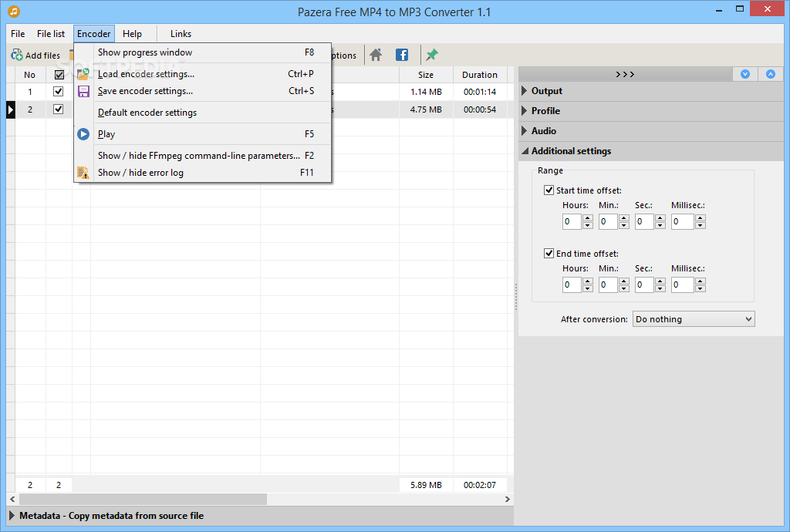The image size is (790, 532).
Task: Click the Play icon in Encoder menu
Action: tap(83, 134)
